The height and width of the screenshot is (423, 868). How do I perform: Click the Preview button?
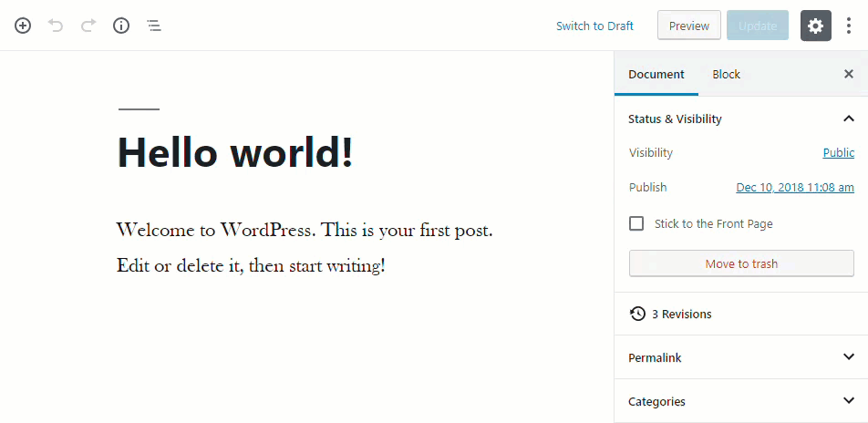click(x=689, y=26)
